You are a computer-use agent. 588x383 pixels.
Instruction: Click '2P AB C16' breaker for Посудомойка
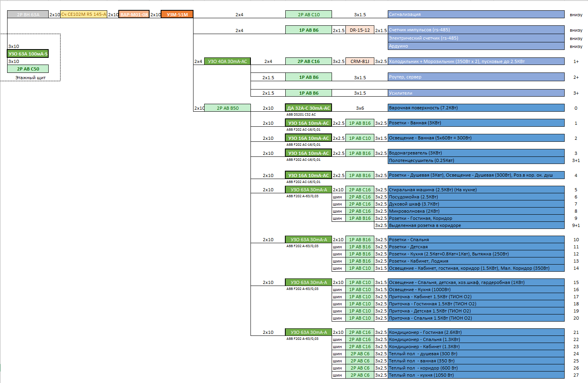pyautogui.click(x=360, y=197)
